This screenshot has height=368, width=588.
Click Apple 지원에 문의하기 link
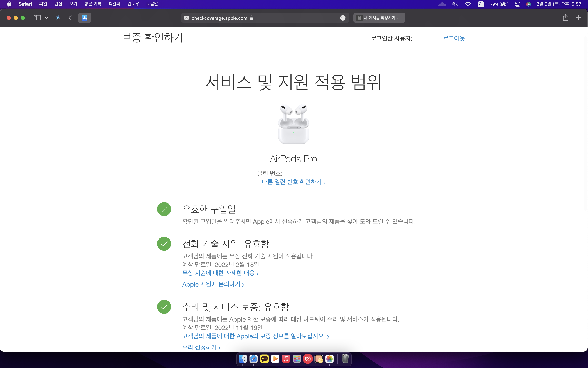tap(213, 284)
